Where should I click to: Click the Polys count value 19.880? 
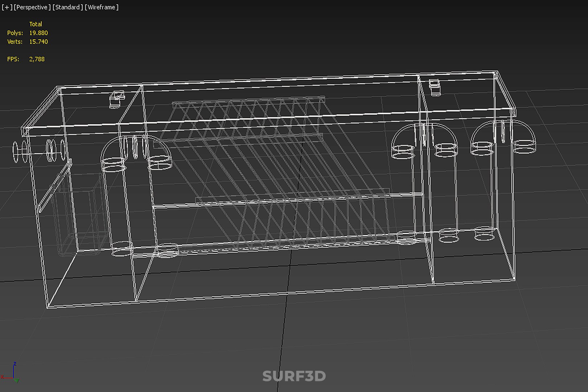tap(38, 33)
